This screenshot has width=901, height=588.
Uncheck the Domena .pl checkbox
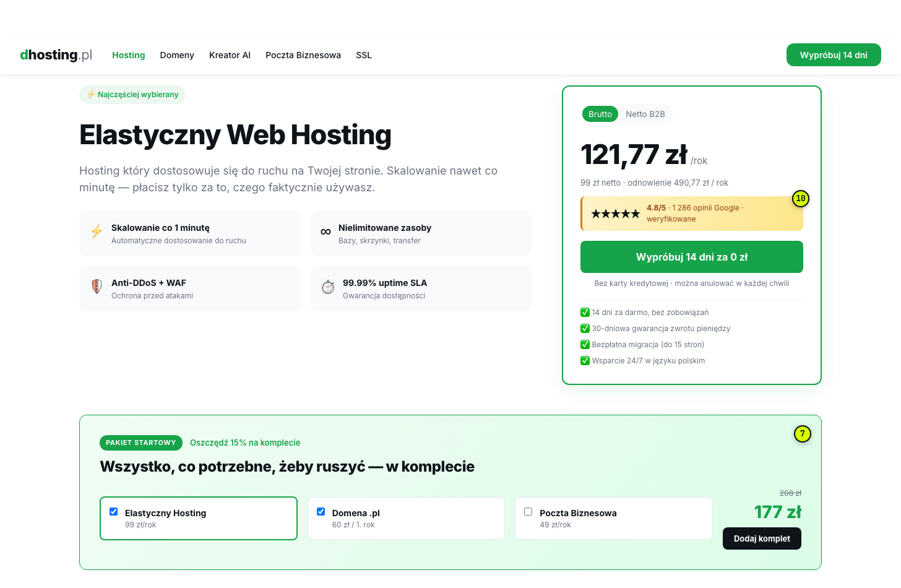coord(321,512)
